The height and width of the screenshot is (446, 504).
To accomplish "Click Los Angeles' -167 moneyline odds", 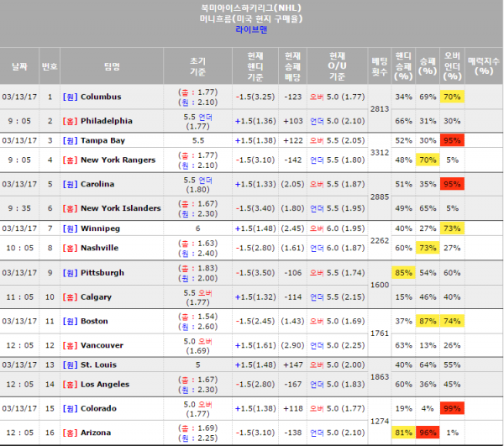I will click(293, 385).
